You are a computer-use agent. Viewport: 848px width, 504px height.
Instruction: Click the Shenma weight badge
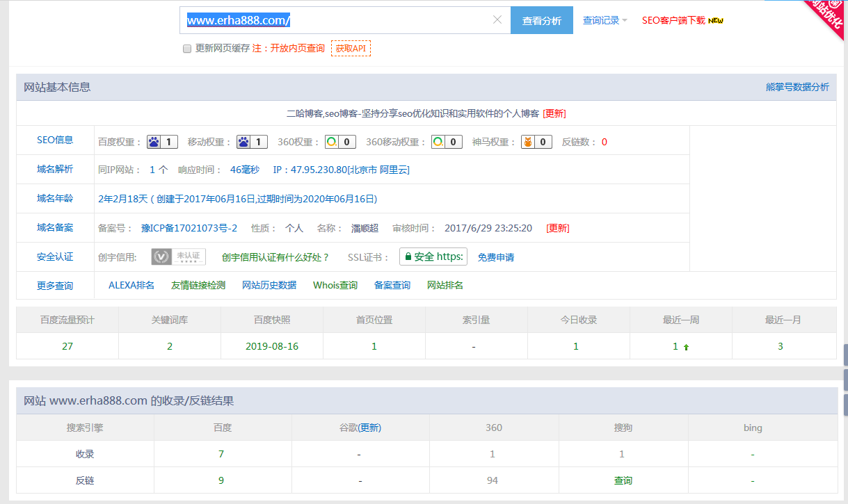click(537, 142)
